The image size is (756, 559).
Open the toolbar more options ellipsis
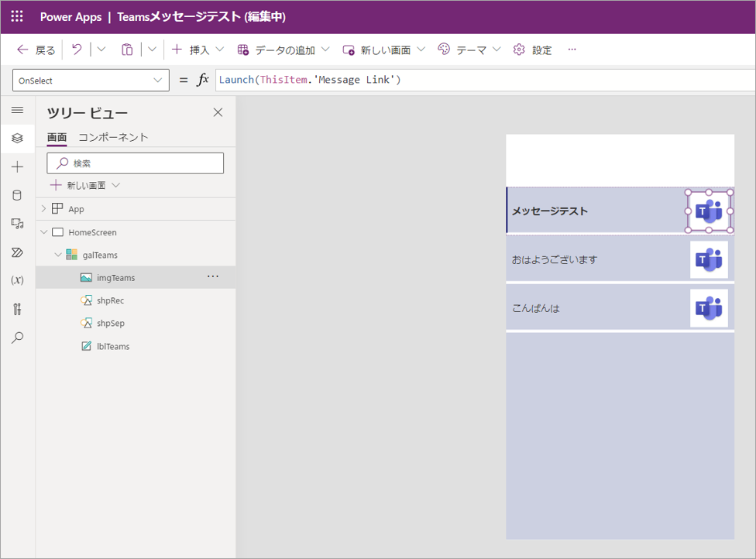(572, 49)
